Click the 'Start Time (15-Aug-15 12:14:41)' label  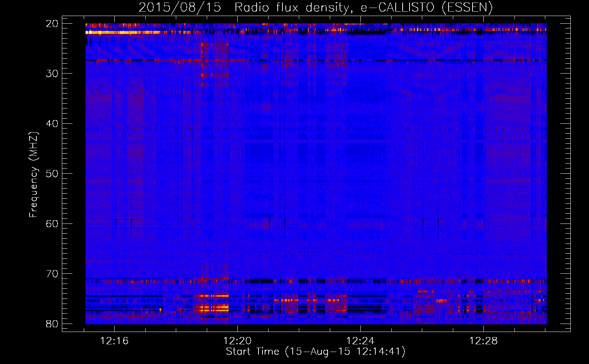(316, 352)
